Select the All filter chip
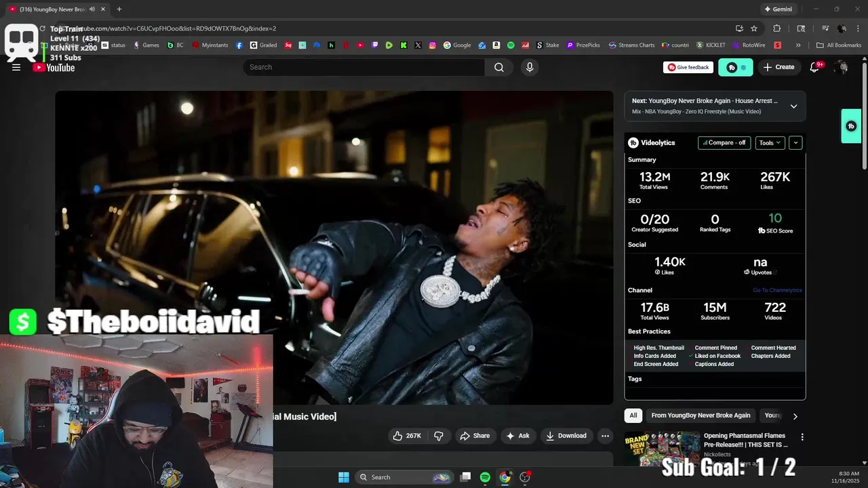Viewport: 868px width, 488px height. [633, 415]
